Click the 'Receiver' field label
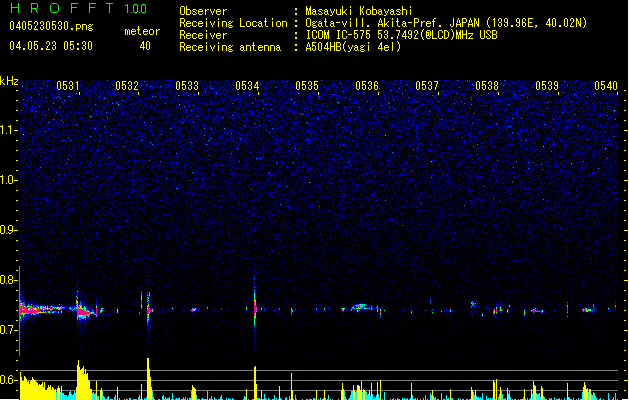Viewport: 629px width, 400px height. pyautogui.click(x=203, y=35)
